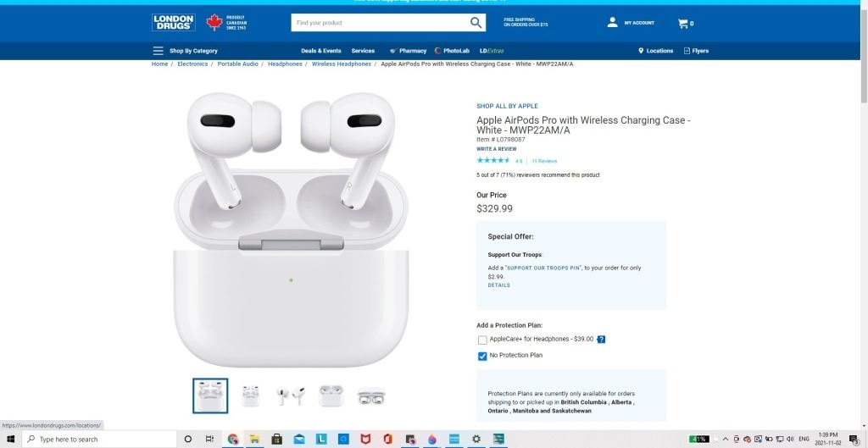Image resolution: width=868 pixels, height=448 pixels.
Task: Open Shop All By Apple link
Action: tap(507, 106)
